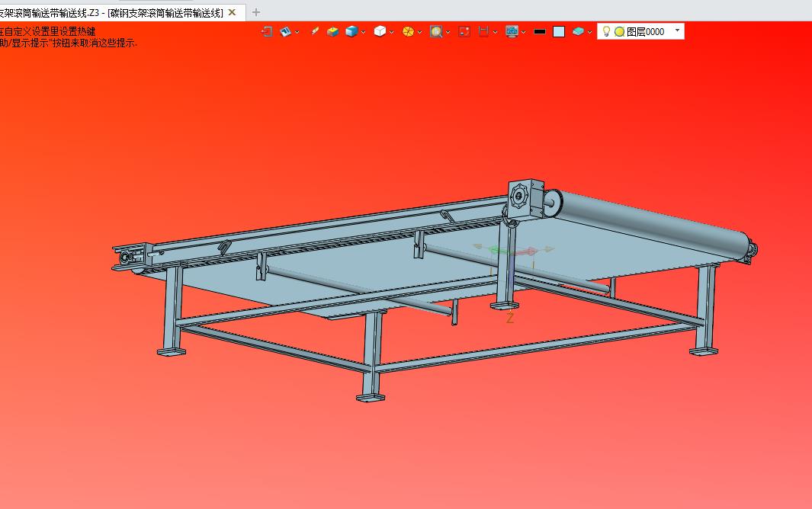Click the red square frame icon
This screenshot has width=812, height=509.
[464, 31]
